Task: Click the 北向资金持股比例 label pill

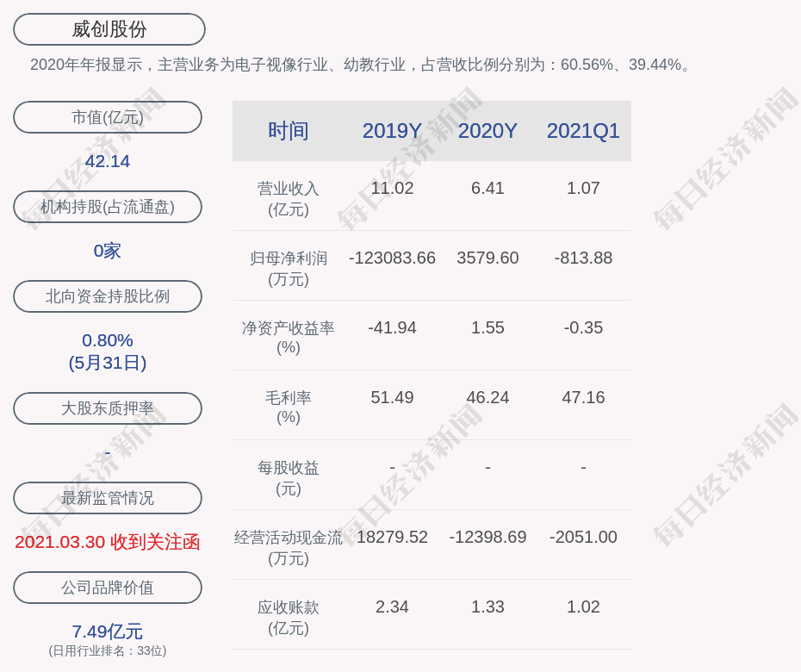Action: pos(108,296)
